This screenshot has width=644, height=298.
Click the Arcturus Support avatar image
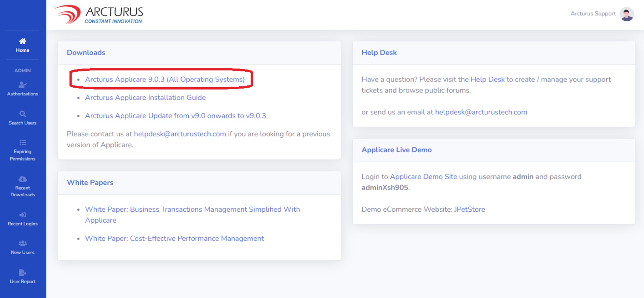tap(627, 14)
